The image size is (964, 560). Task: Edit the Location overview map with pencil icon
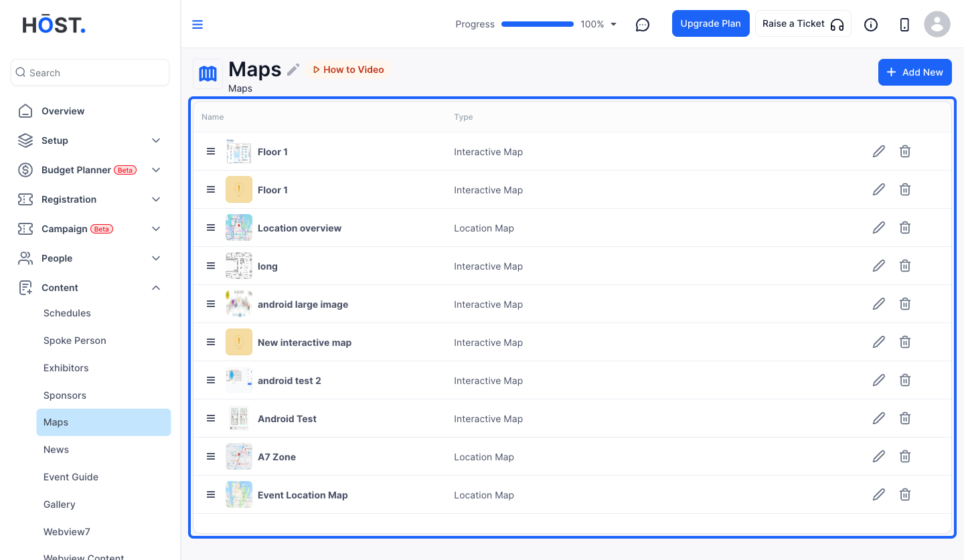click(879, 227)
